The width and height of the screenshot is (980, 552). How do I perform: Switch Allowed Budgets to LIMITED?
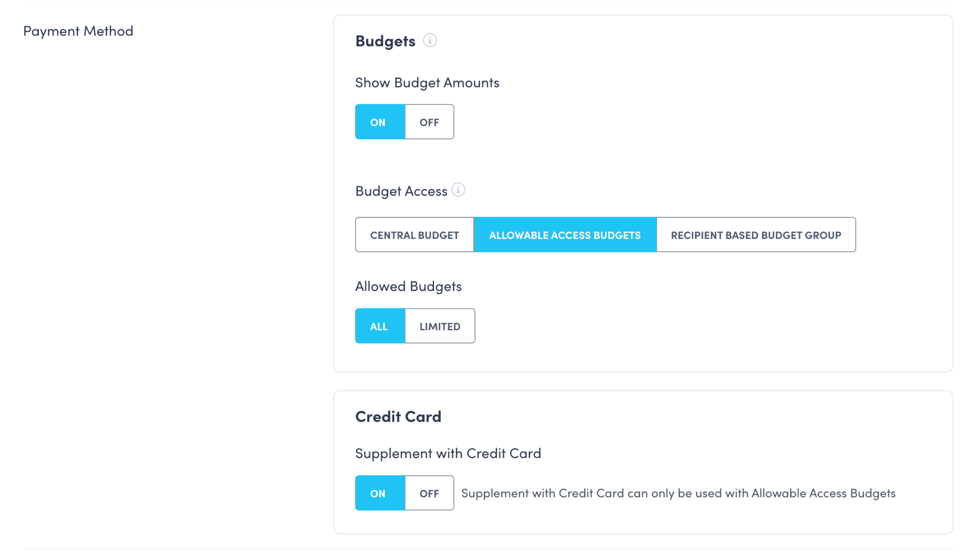coord(440,326)
